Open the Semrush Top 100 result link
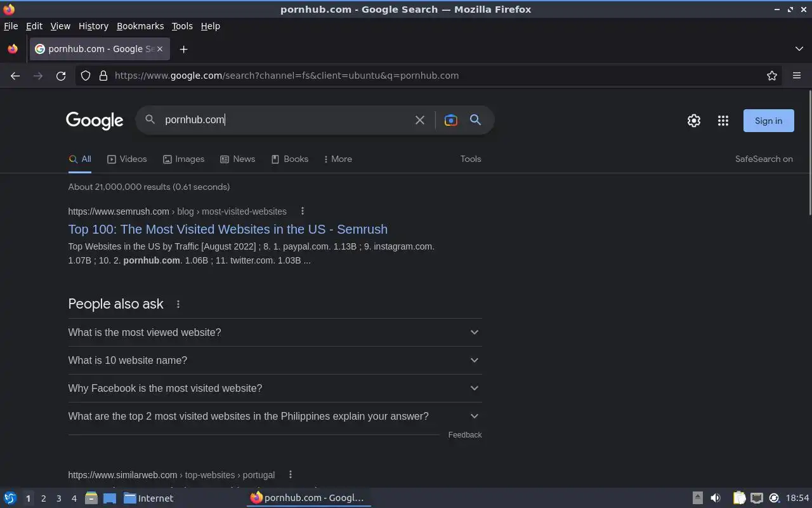This screenshot has width=812, height=508. pos(228,229)
